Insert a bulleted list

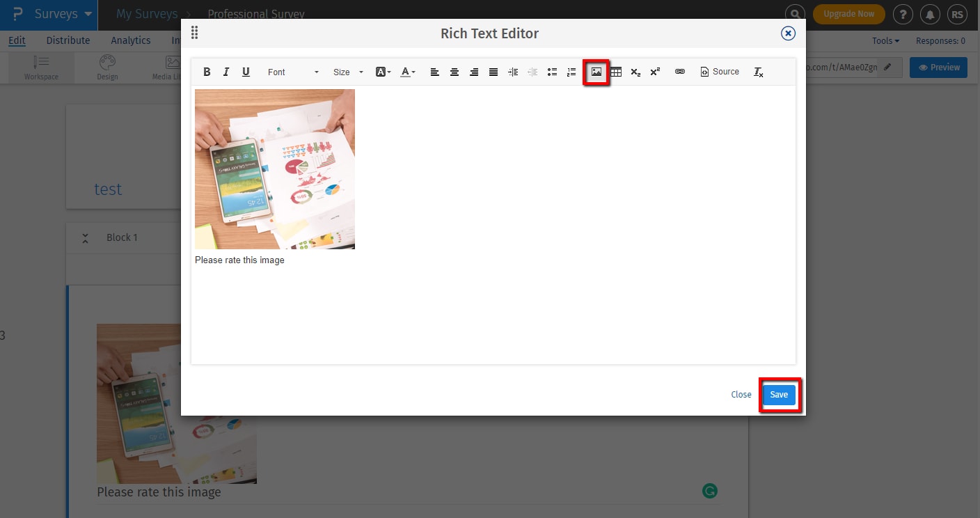tap(552, 72)
